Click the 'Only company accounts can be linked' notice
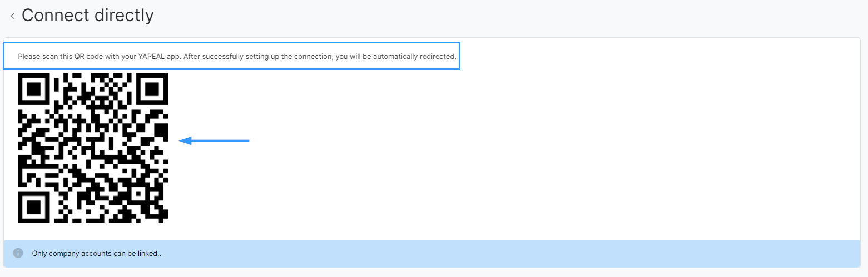Image resolution: width=868 pixels, height=277 pixels. coord(96,254)
